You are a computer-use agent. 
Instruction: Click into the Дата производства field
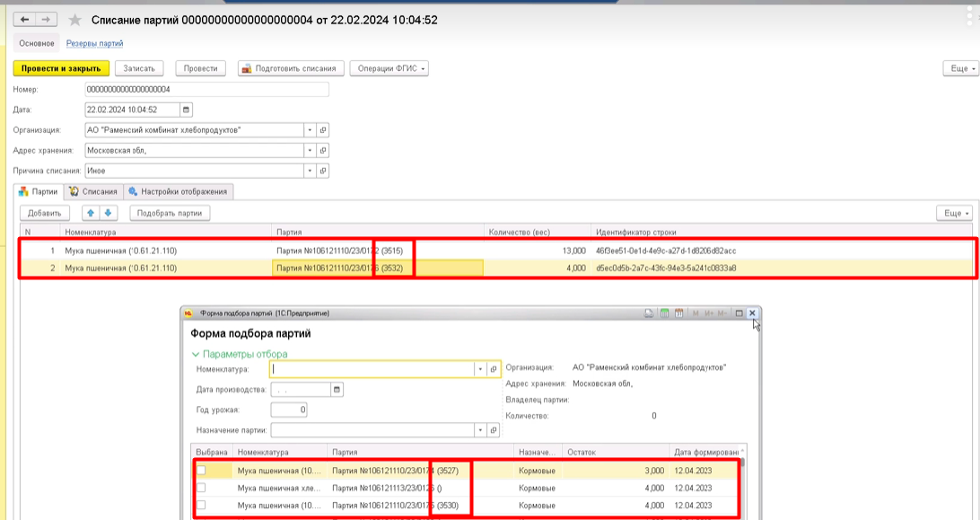(300, 389)
